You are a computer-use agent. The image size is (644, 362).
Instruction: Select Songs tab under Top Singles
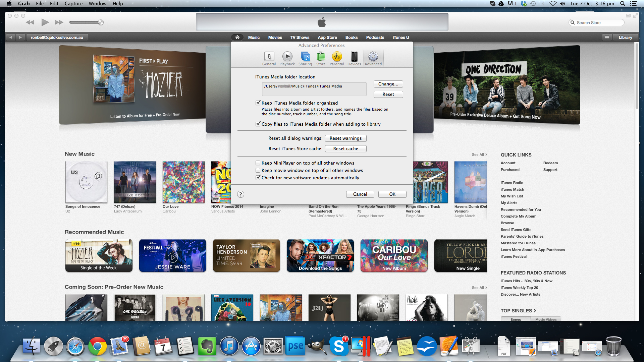(516, 319)
